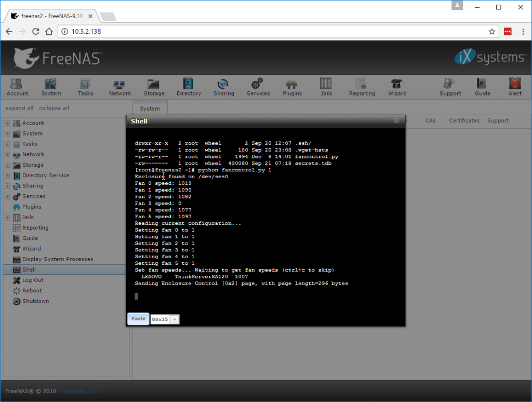Switch to the Certificates tab
Viewport: 532px width, 402px height.
(x=464, y=120)
